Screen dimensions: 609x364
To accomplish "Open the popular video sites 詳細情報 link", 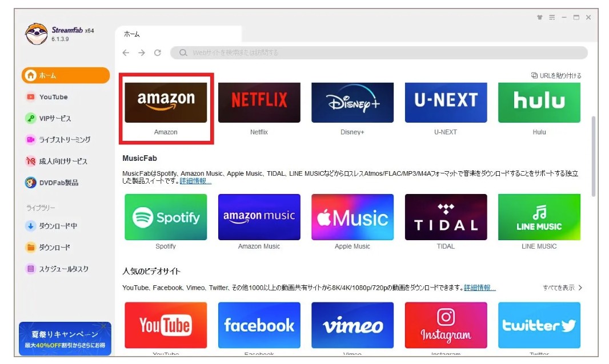I will coord(480,288).
